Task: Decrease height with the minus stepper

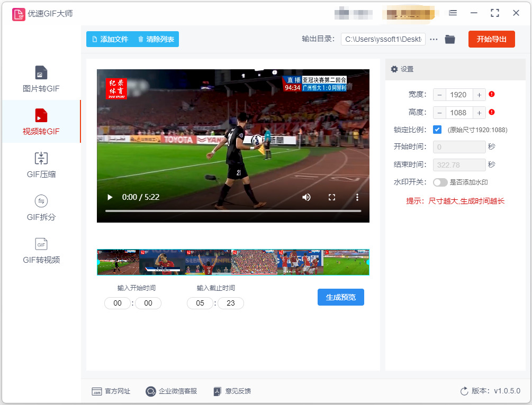Action: pyautogui.click(x=440, y=113)
